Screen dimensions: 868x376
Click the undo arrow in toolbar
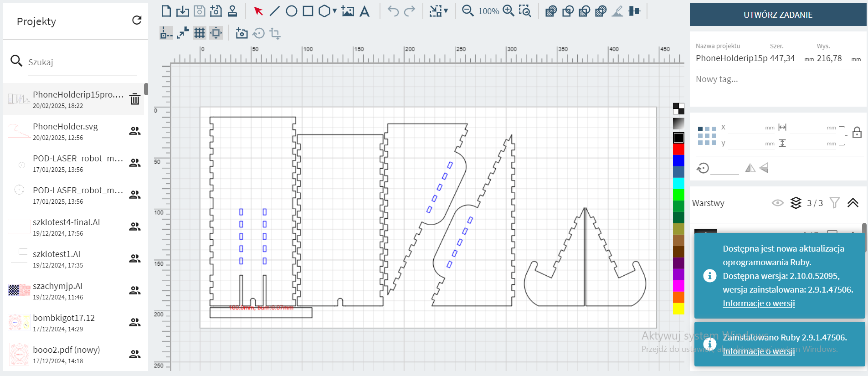[393, 11]
